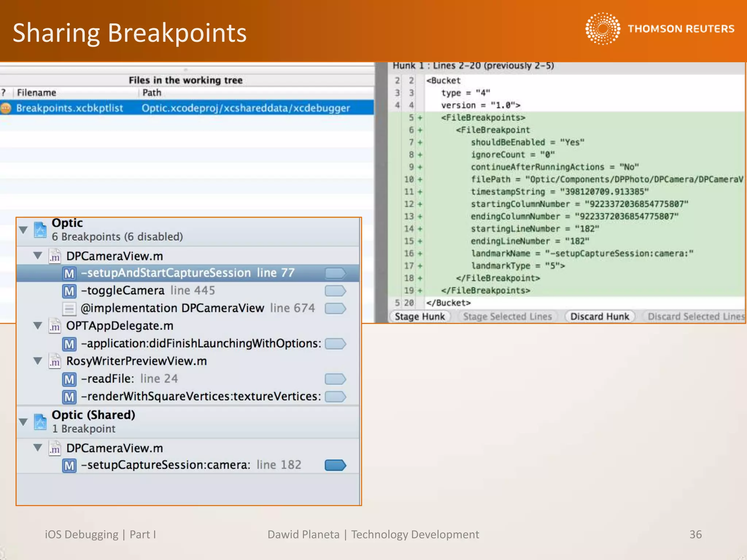Click the Discard Hunk button
747x560 pixels.
(600, 316)
